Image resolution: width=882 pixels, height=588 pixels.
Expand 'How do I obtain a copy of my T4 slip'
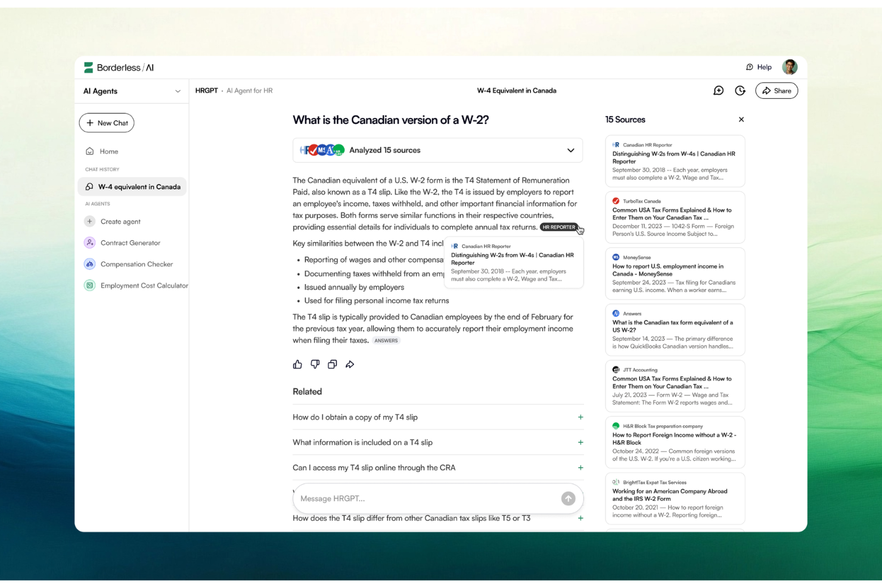point(438,418)
